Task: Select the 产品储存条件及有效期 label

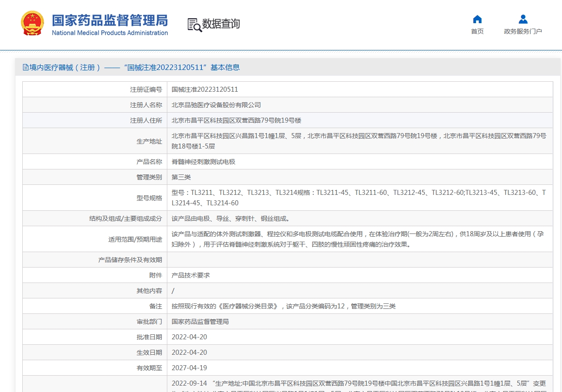Action: click(x=130, y=260)
